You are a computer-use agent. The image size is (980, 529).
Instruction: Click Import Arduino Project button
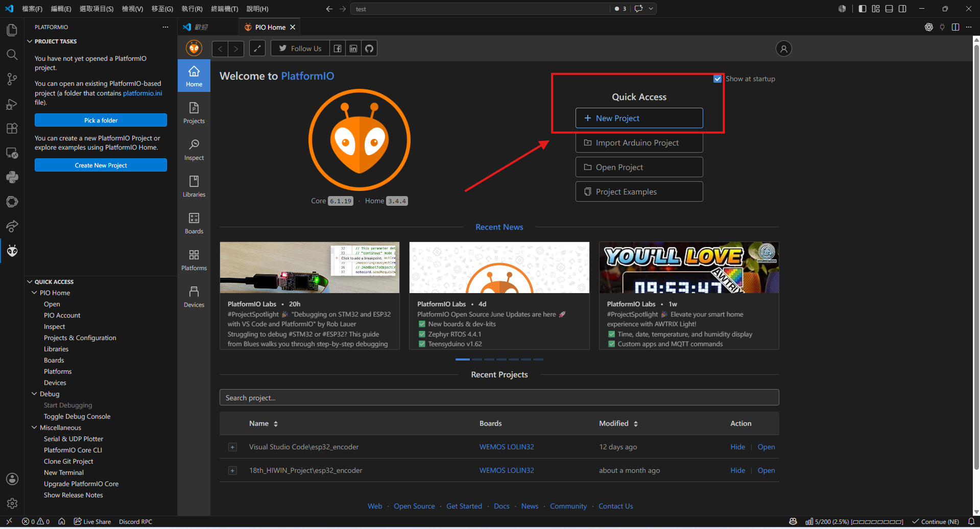pyautogui.click(x=639, y=142)
